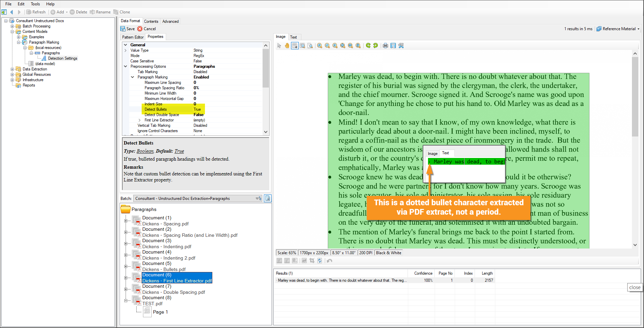Switch to the Pattern Editor tab
The image size is (644, 328).
point(133,37)
